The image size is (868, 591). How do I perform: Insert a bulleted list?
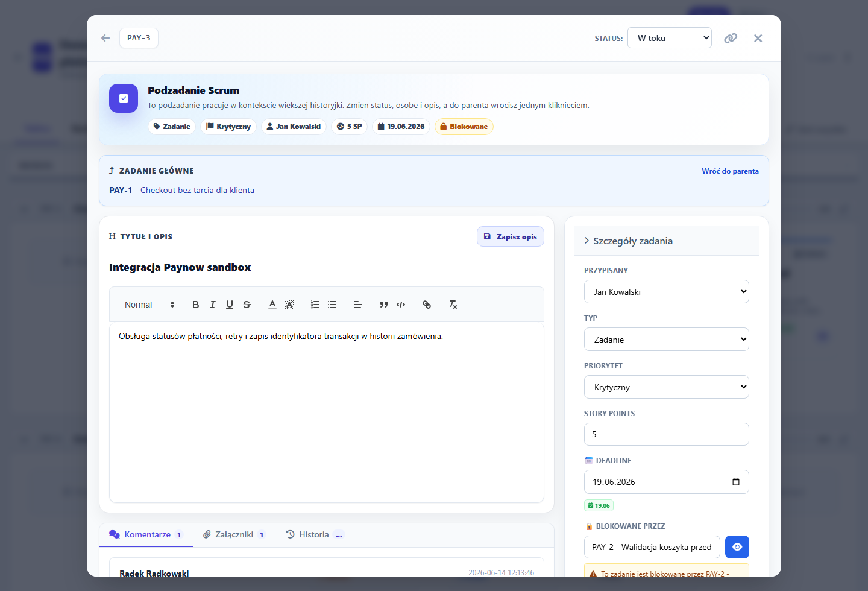[332, 305]
